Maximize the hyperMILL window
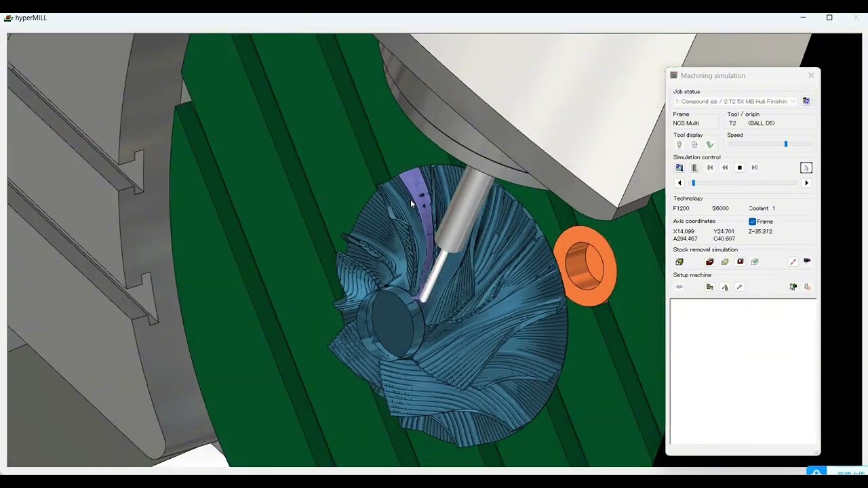The width and height of the screenshot is (868, 488). (x=829, y=18)
